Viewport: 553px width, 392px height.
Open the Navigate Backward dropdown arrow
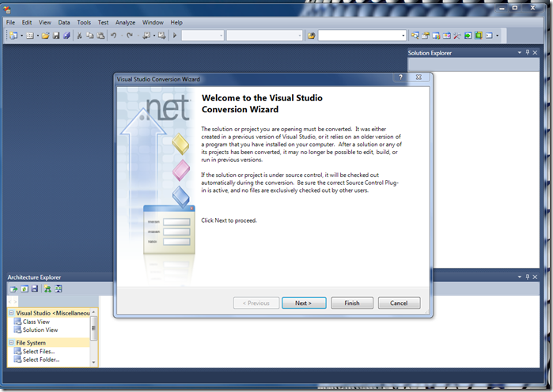[154, 36]
